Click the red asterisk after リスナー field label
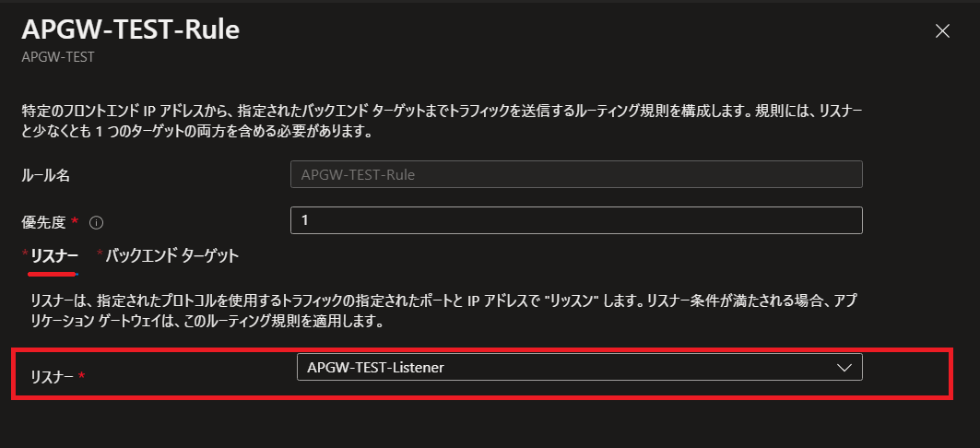980x448 pixels. 81,375
